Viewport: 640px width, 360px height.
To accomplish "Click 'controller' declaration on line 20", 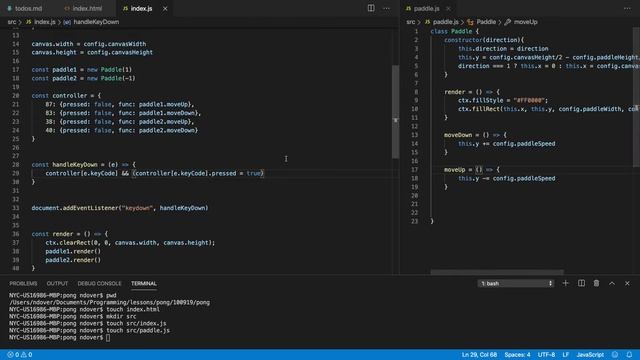I will pos(69,96).
